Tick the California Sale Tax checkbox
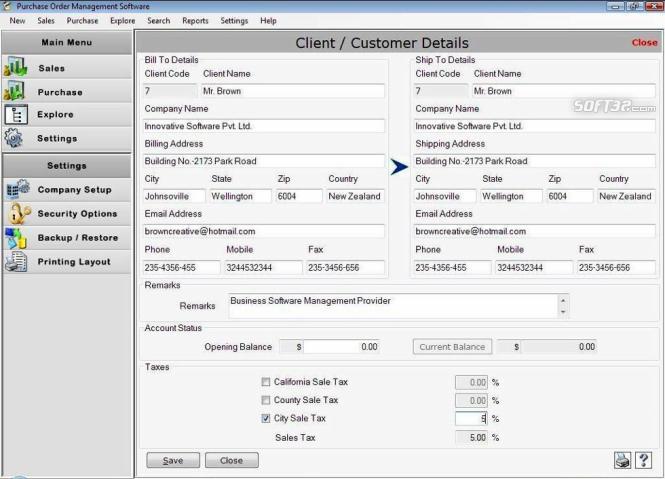This screenshot has height=479, width=665. click(x=265, y=382)
